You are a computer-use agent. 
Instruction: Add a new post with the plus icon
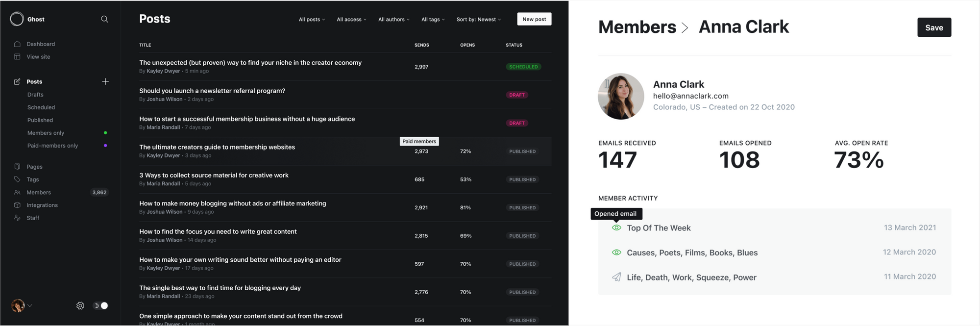tap(105, 81)
